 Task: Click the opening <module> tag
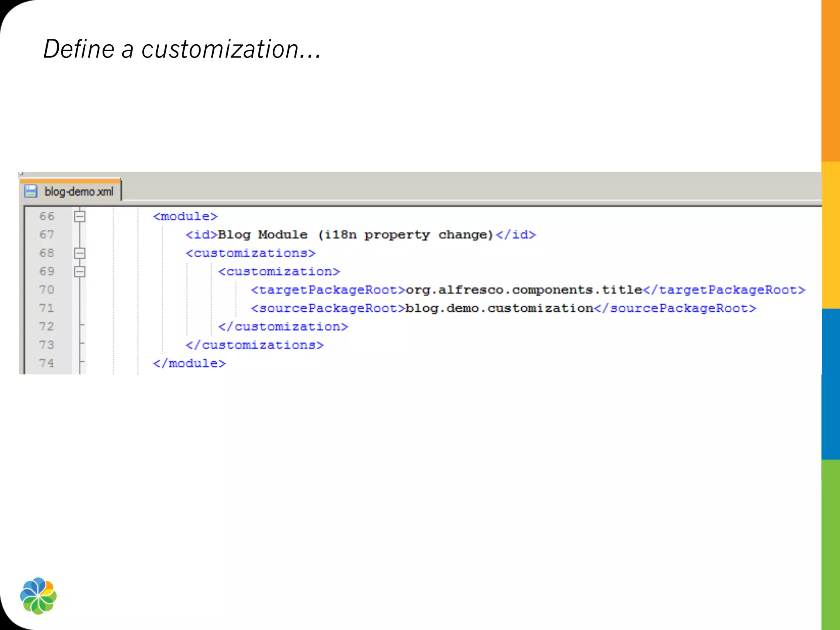[x=185, y=216]
